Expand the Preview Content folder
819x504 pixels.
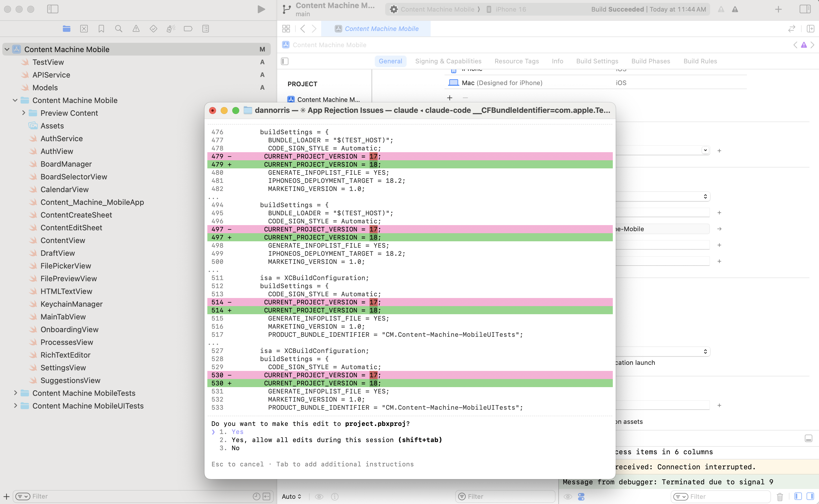click(x=24, y=113)
